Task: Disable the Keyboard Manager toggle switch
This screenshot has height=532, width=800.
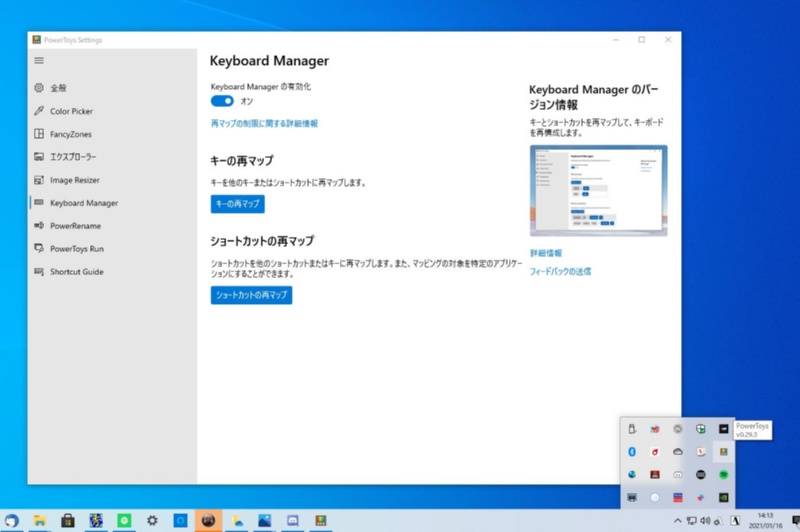Action: point(222,101)
